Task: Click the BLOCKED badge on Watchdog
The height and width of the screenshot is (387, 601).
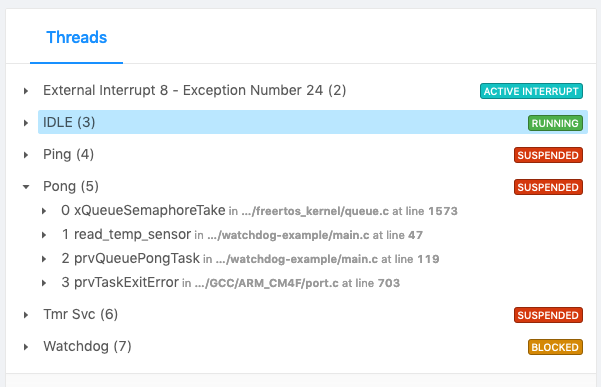Action: [555, 347]
